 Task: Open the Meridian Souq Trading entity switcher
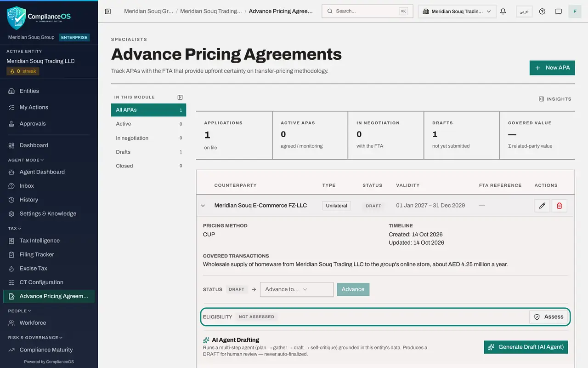point(457,11)
